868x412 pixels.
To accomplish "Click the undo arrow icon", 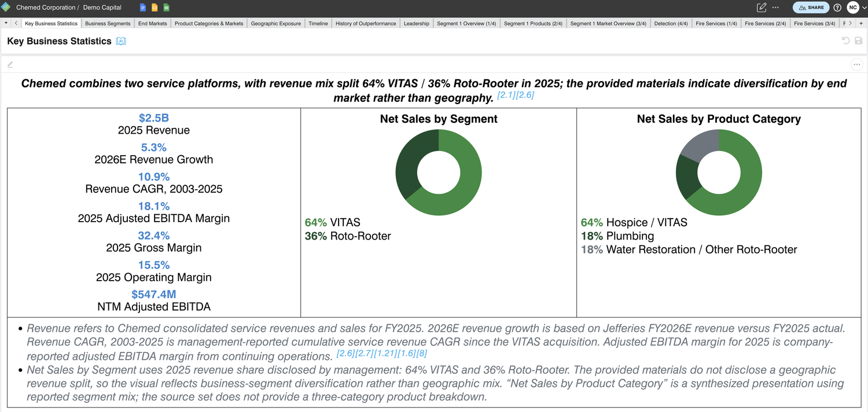I will [x=846, y=41].
